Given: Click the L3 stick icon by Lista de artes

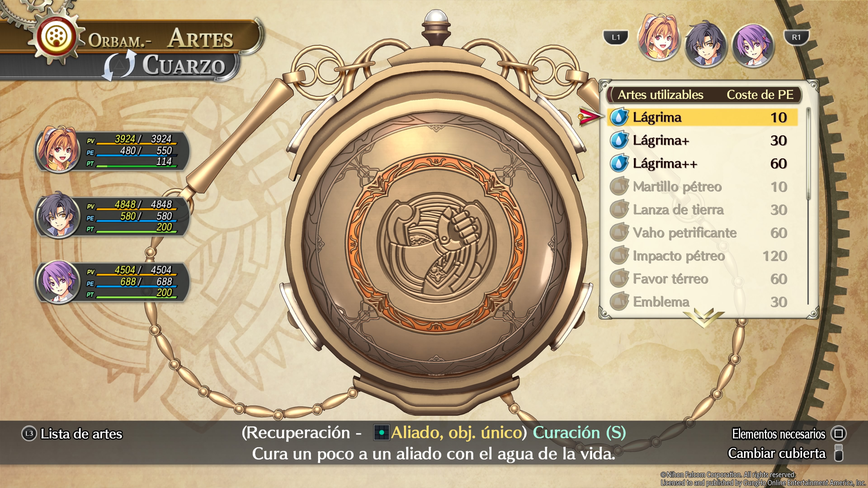Looking at the screenshot, I should click(29, 434).
